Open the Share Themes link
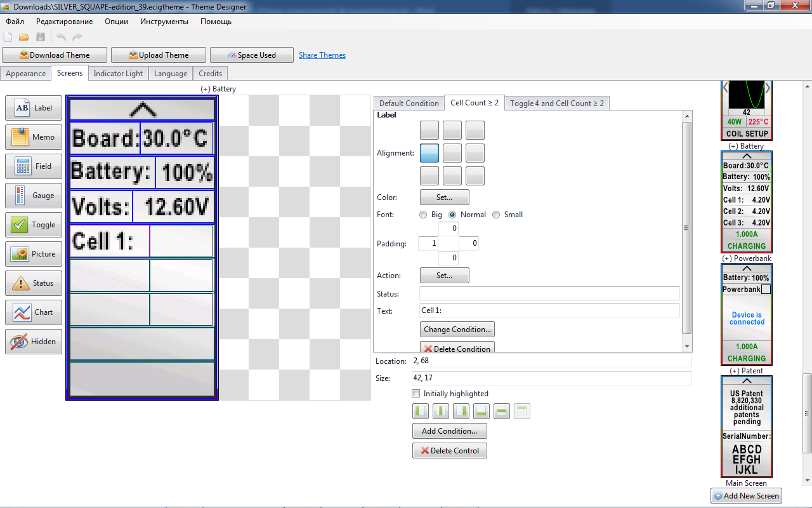This screenshot has width=812, height=508. (x=322, y=55)
